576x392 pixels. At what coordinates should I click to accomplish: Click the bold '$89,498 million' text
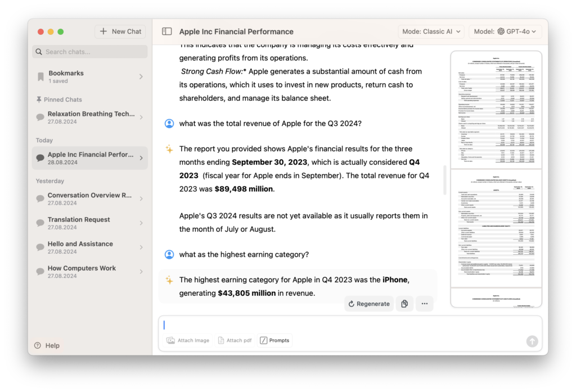pyautogui.click(x=244, y=189)
